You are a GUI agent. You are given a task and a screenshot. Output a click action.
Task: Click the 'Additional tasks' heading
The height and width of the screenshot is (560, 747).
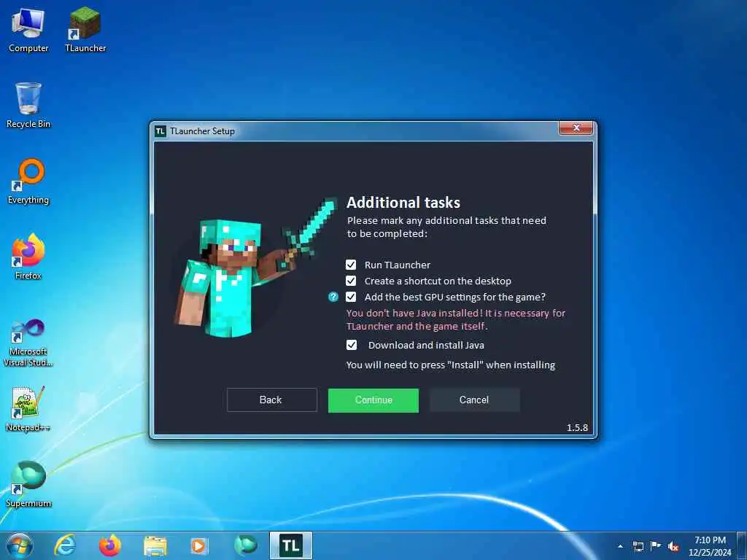pyautogui.click(x=403, y=203)
